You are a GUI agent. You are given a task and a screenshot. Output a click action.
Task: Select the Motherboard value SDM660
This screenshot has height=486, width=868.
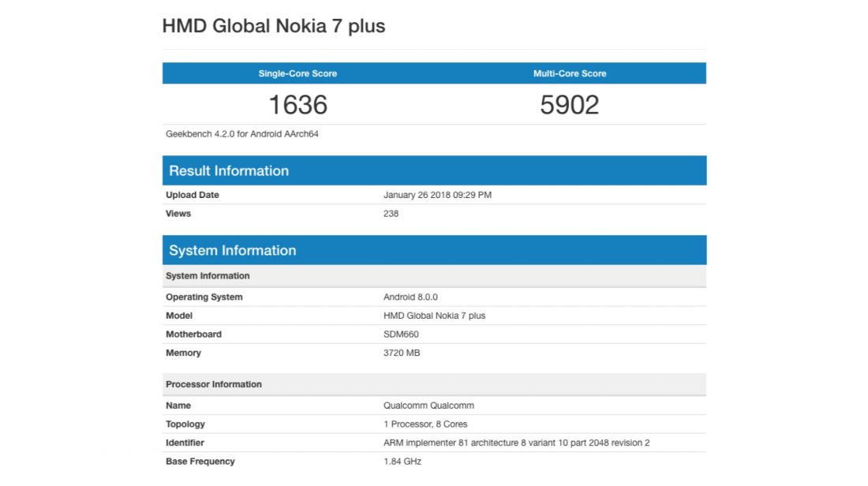click(x=401, y=335)
